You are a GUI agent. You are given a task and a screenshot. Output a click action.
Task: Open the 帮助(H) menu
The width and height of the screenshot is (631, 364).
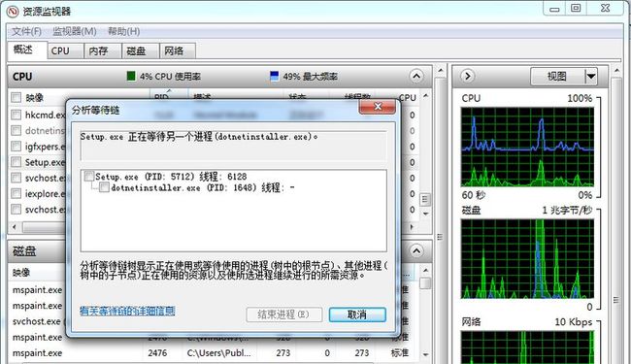point(123,31)
